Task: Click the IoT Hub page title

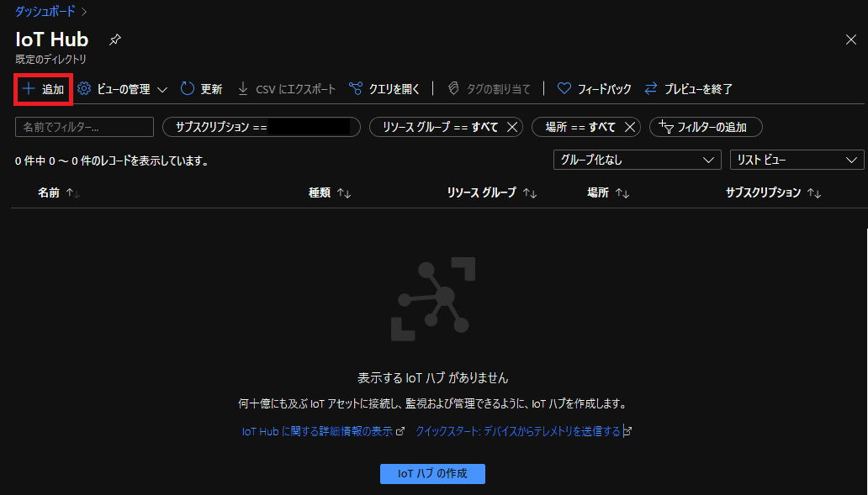Action: tap(52, 39)
